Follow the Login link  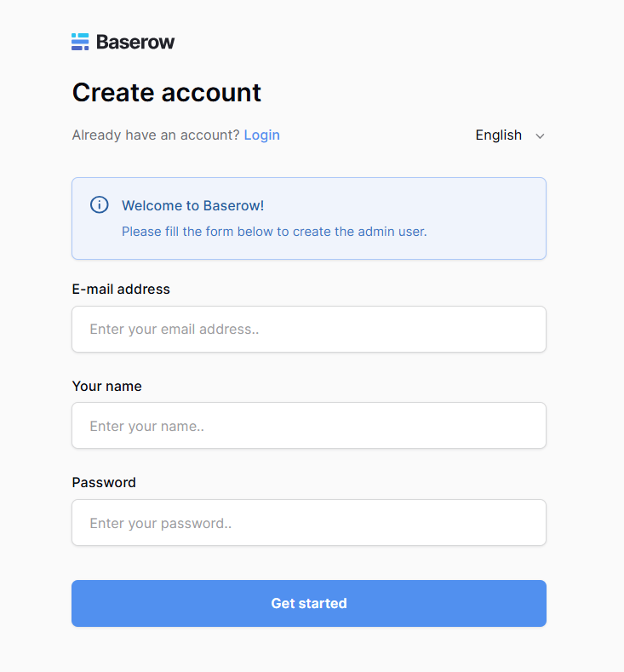261,135
